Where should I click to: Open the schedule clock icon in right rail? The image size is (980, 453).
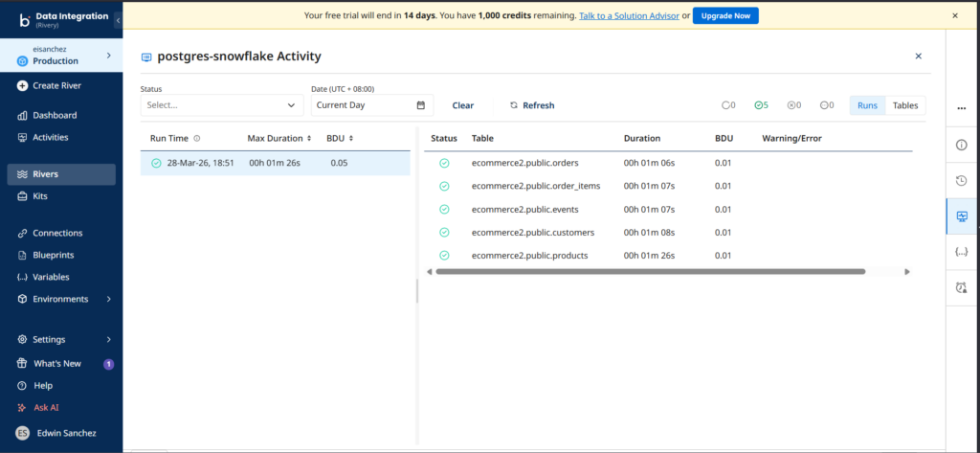point(962,288)
